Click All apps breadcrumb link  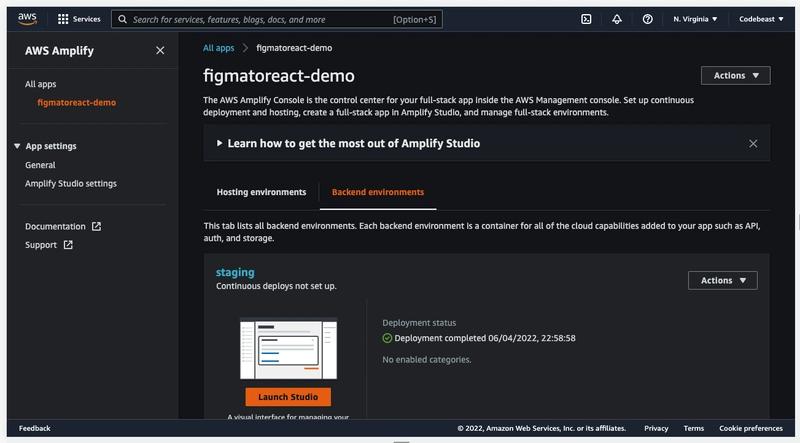(218, 48)
